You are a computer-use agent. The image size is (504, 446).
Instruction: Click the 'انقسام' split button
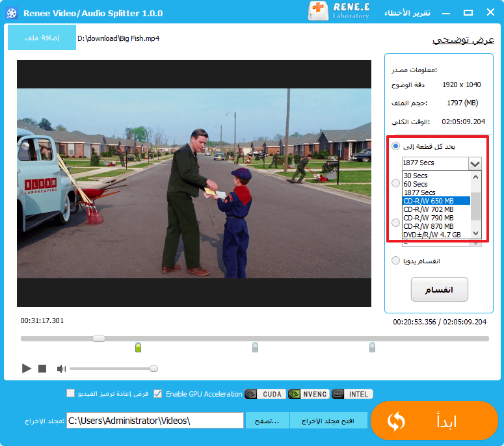pos(440,289)
